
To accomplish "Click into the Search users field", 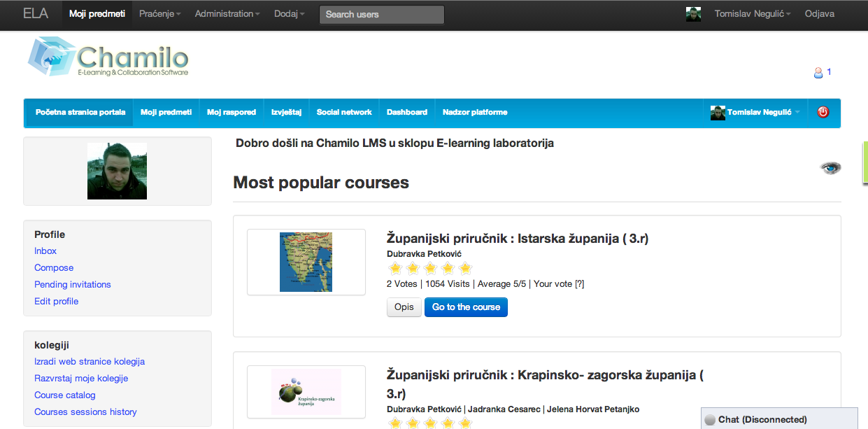I will pyautogui.click(x=381, y=15).
